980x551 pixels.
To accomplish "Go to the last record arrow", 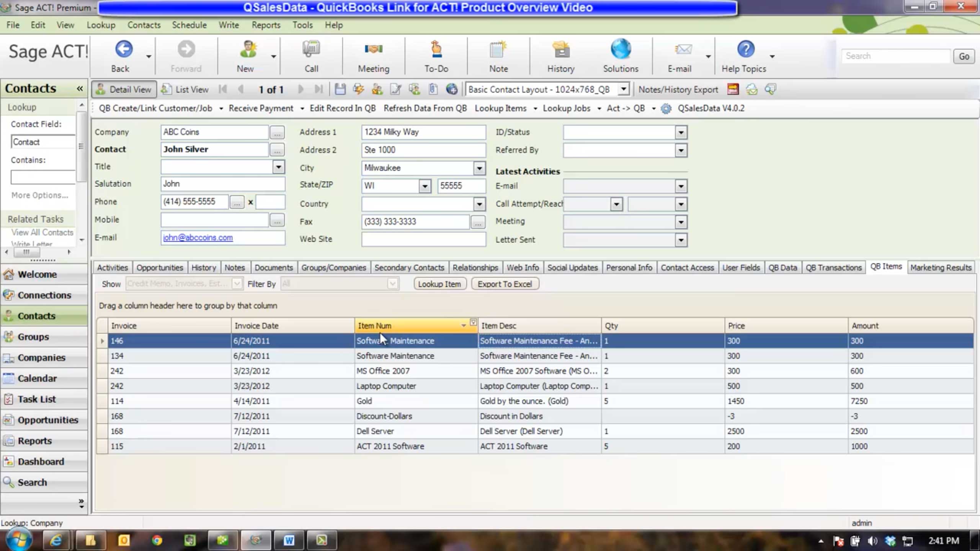I will click(318, 90).
